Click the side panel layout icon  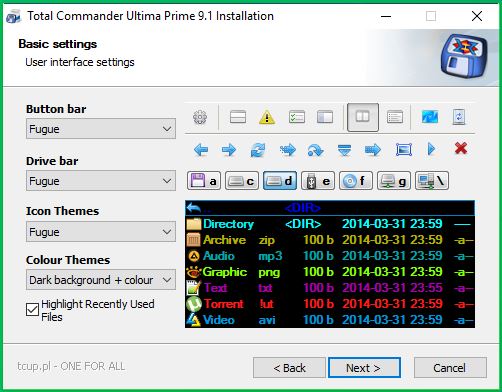pyautogui.click(x=325, y=117)
